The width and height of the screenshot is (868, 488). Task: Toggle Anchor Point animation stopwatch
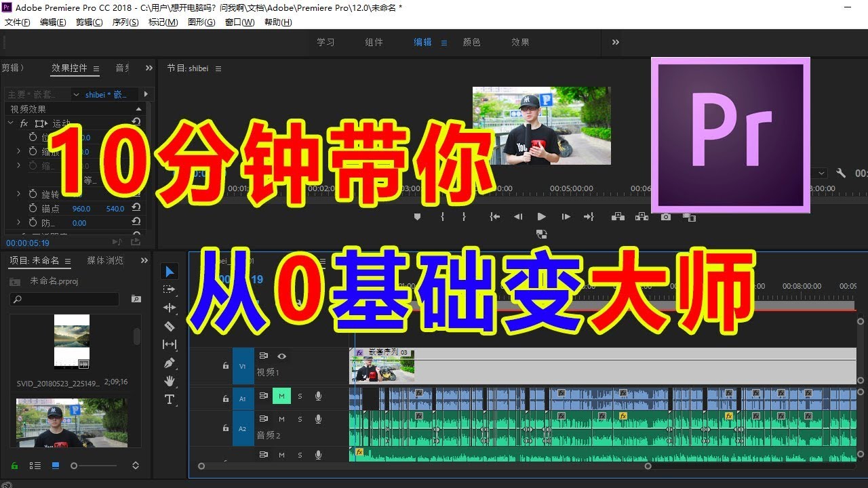click(33, 208)
